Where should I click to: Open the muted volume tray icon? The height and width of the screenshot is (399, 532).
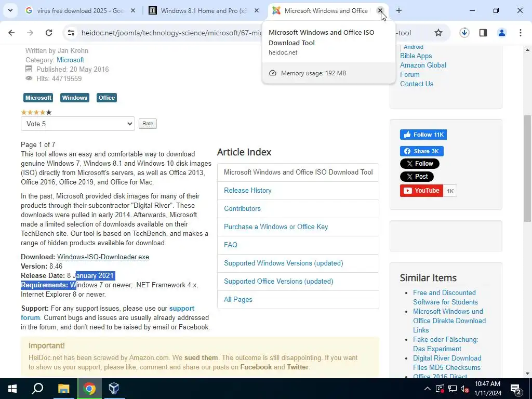click(464, 389)
